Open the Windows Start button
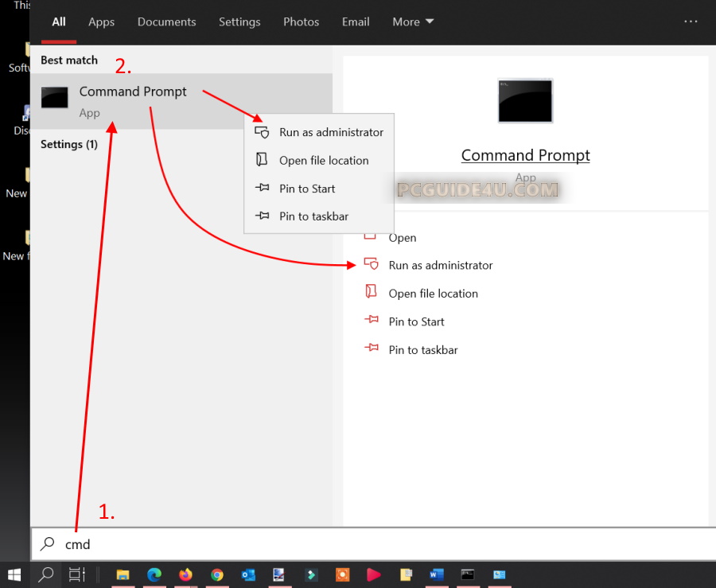 14,574
